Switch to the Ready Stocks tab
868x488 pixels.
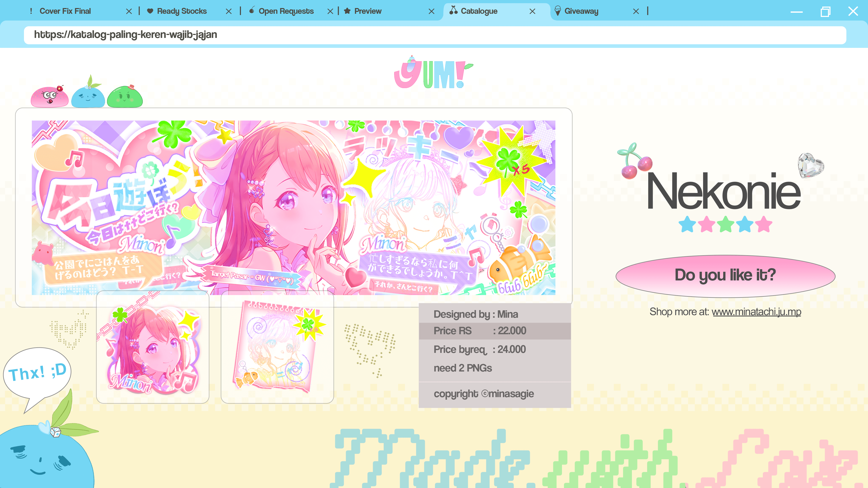(182, 11)
